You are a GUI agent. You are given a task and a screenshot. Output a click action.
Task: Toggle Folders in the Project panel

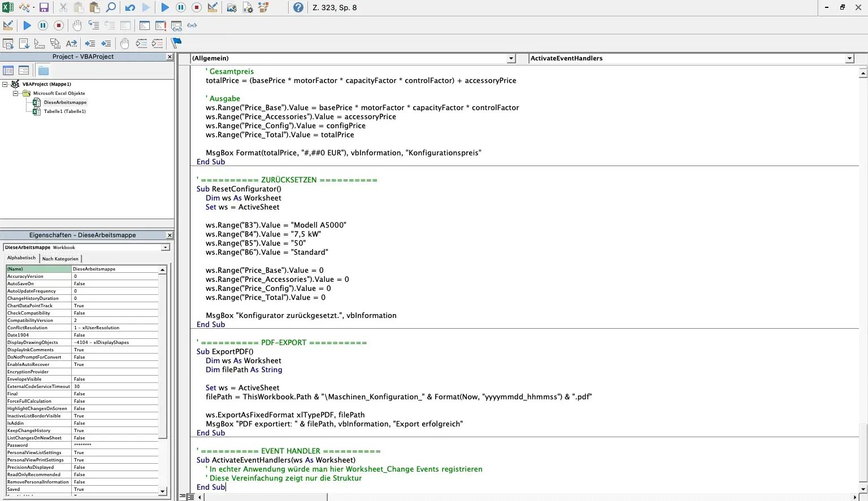tap(44, 71)
